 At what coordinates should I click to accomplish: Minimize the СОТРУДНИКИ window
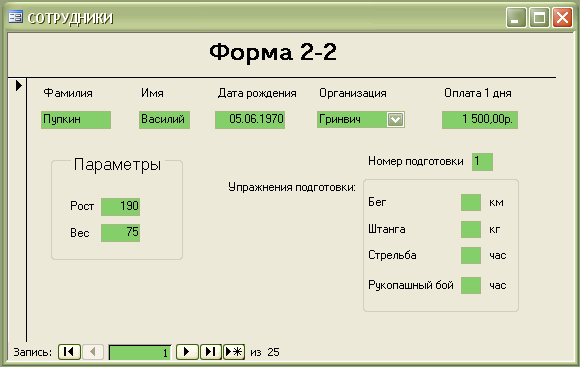point(516,17)
